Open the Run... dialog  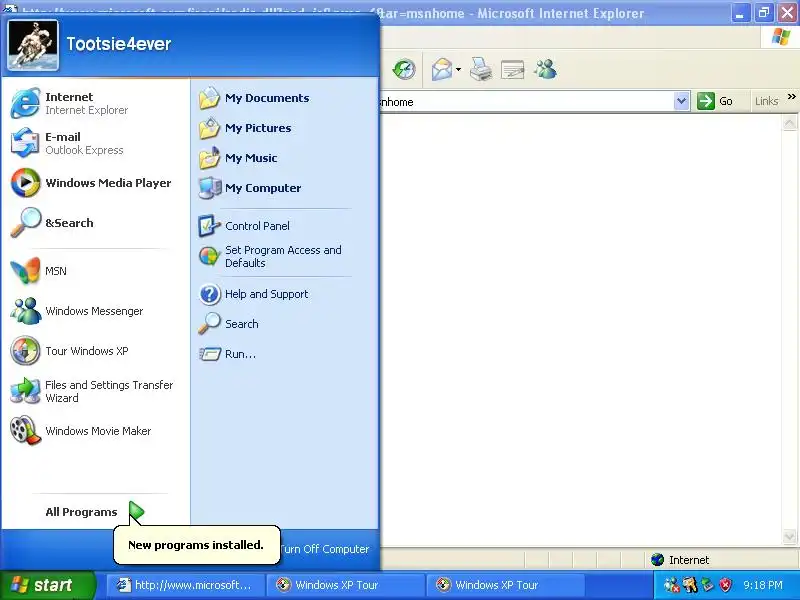click(x=283, y=354)
